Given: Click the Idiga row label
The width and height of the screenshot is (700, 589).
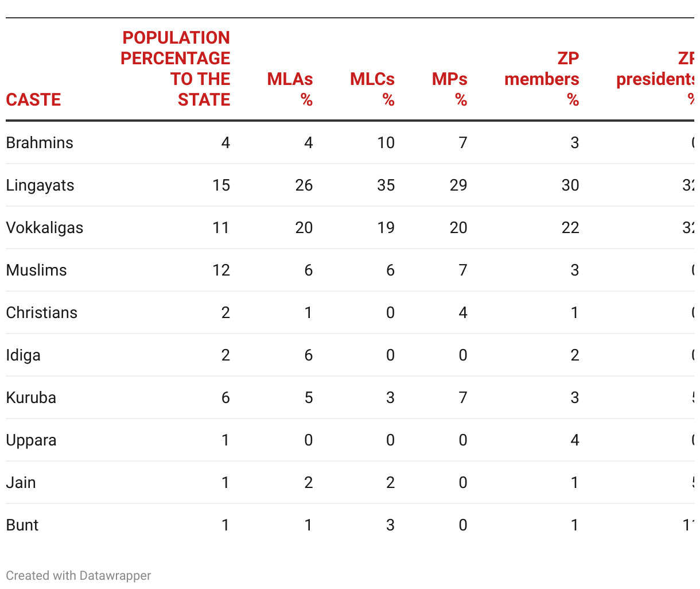Looking at the screenshot, I should pyautogui.click(x=23, y=355).
